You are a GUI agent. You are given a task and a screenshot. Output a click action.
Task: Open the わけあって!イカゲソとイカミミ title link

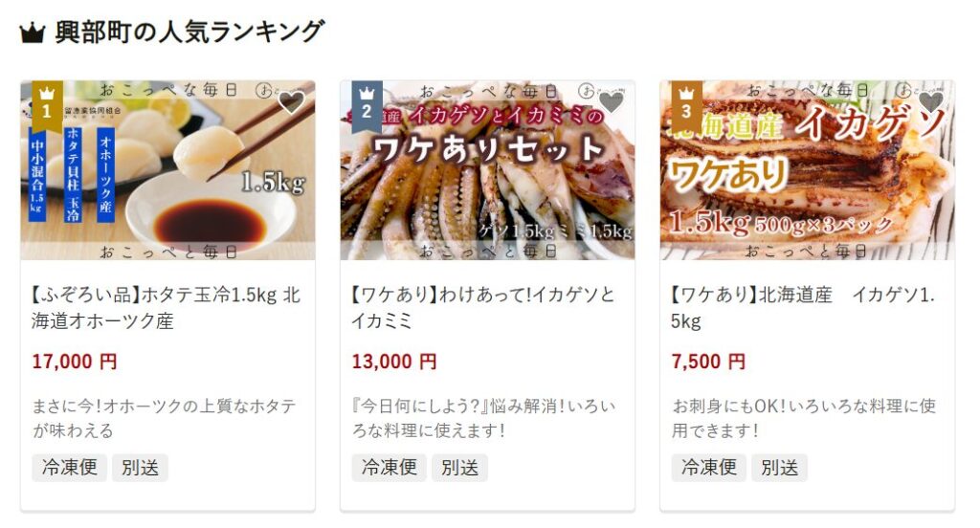pos(483,307)
